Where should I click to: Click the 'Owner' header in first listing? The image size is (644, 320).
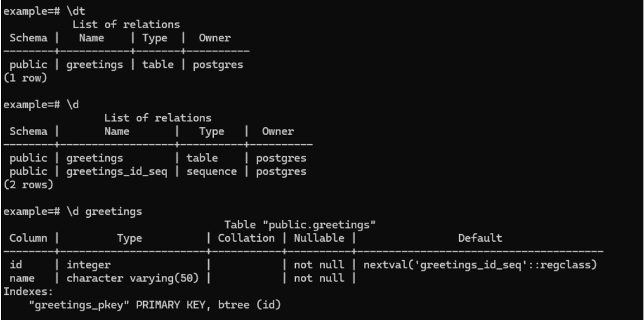pyautogui.click(x=215, y=38)
